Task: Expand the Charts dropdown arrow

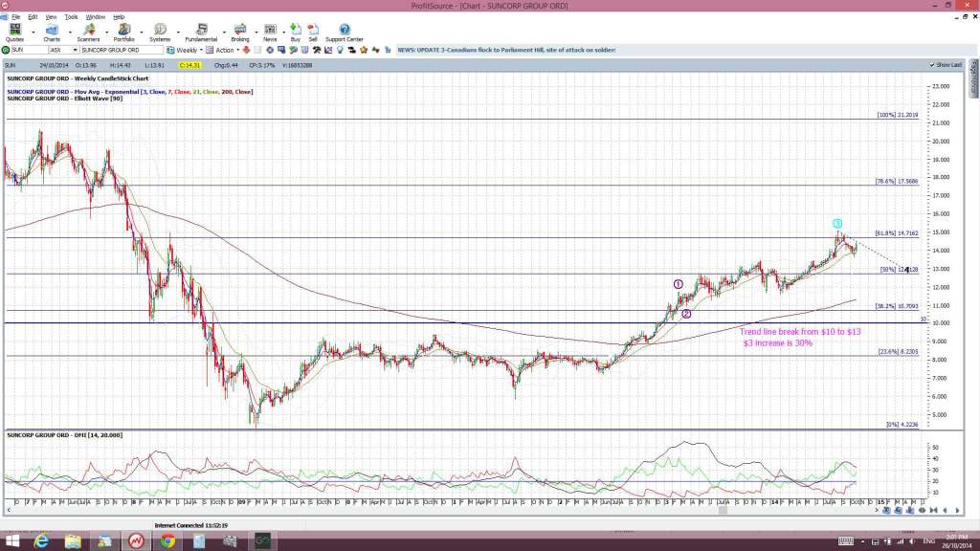Action: pos(69,32)
